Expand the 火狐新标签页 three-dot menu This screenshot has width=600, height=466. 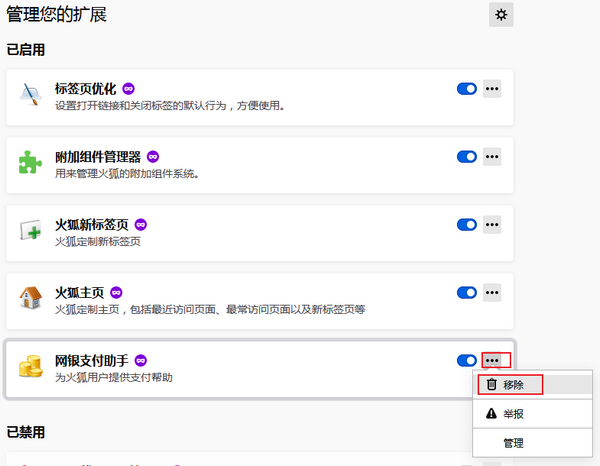pyautogui.click(x=492, y=224)
